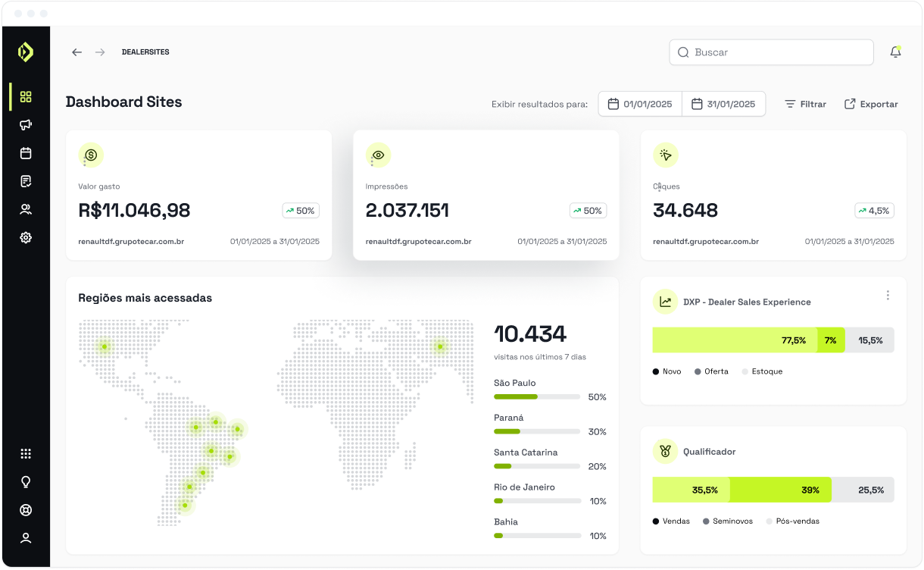Open the end date picker 31/01/2025
Viewport: 924px width, 570px height.
coord(723,104)
